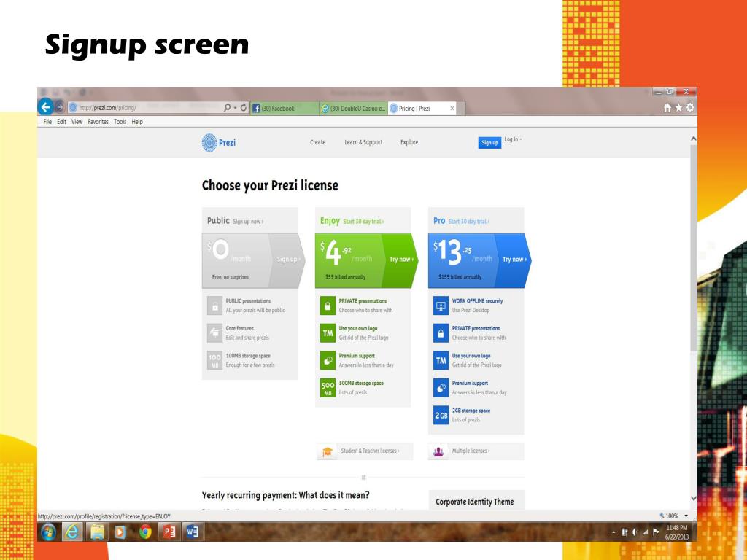Viewport: 747px width, 560px height.
Task: Open Internet Explorer from the taskbar
Action: (72, 532)
